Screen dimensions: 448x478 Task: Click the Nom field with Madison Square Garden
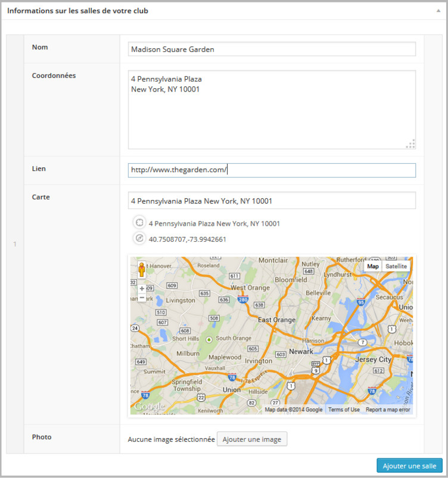272,49
